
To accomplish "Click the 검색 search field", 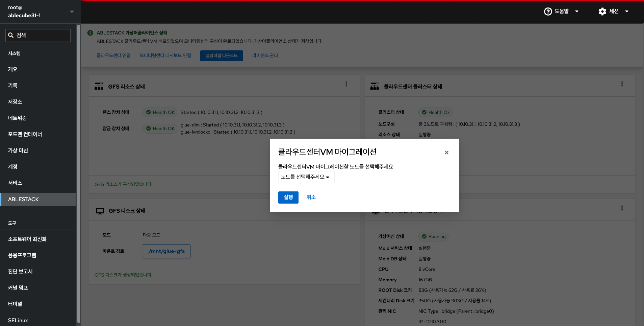I will click(38, 35).
